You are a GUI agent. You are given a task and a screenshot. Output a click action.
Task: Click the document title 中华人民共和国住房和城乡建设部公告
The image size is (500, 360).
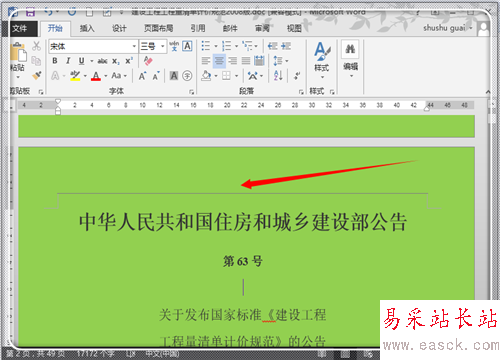click(x=243, y=222)
